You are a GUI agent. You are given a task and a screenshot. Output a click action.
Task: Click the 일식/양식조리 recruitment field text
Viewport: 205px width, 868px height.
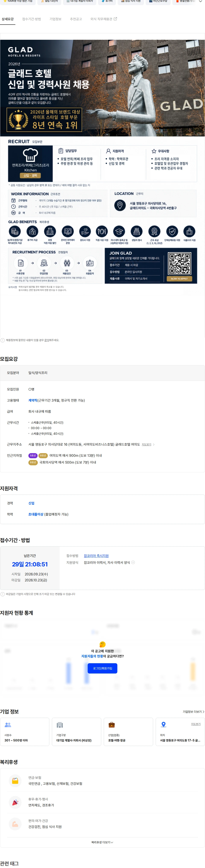point(38,373)
